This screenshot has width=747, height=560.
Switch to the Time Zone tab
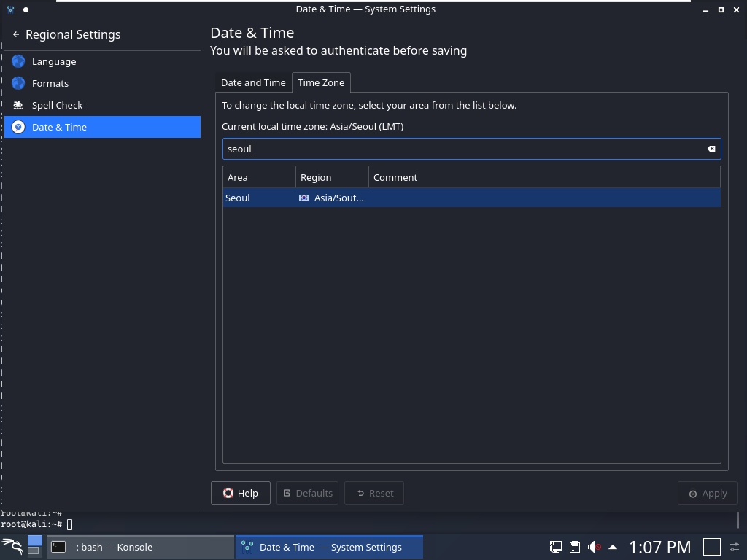pos(321,83)
